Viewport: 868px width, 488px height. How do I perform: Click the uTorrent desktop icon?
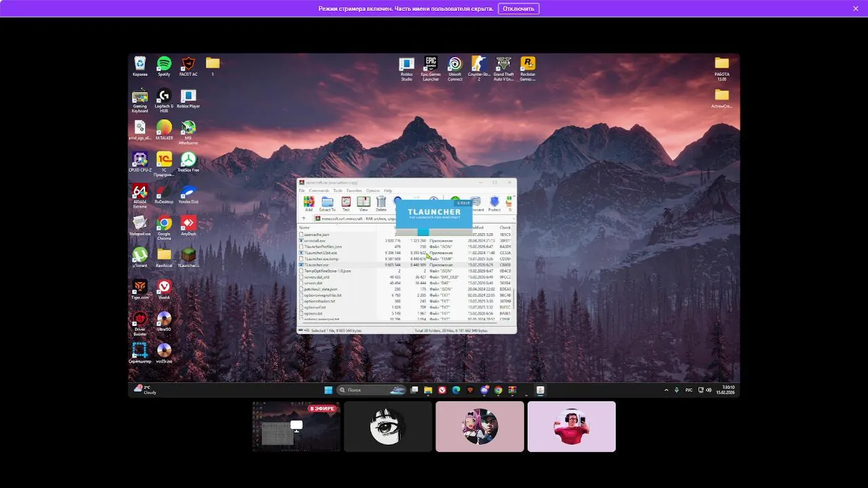(140, 258)
